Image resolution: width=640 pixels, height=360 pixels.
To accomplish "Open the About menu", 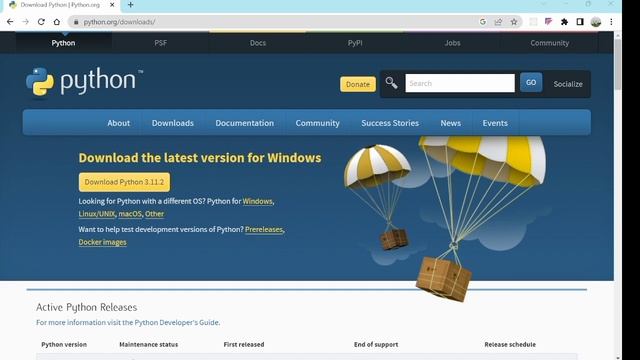I will [x=118, y=123].
